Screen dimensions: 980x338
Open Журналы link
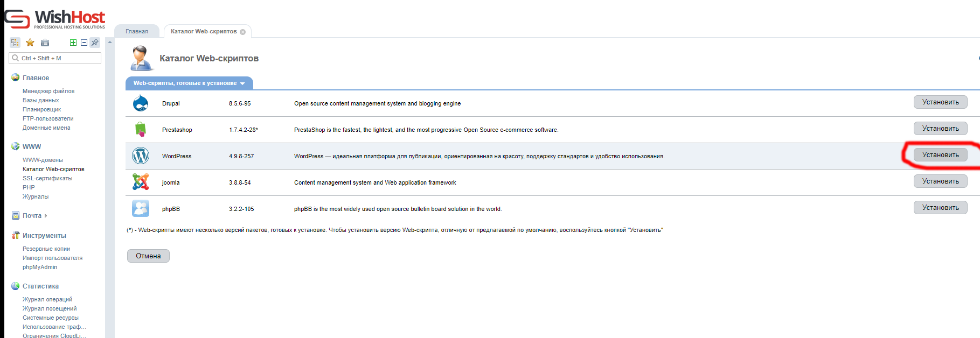click(36, 196)
